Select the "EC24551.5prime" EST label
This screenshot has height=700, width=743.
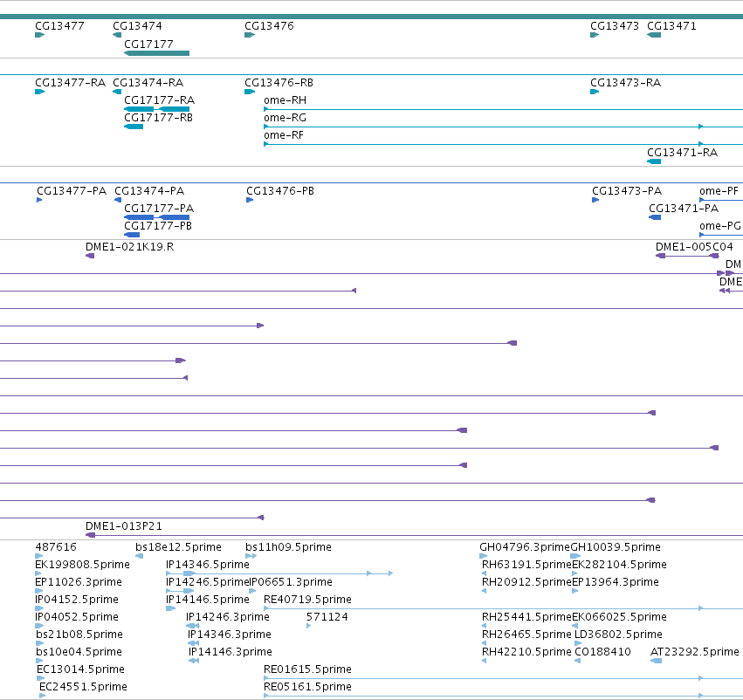click(83, 687)
